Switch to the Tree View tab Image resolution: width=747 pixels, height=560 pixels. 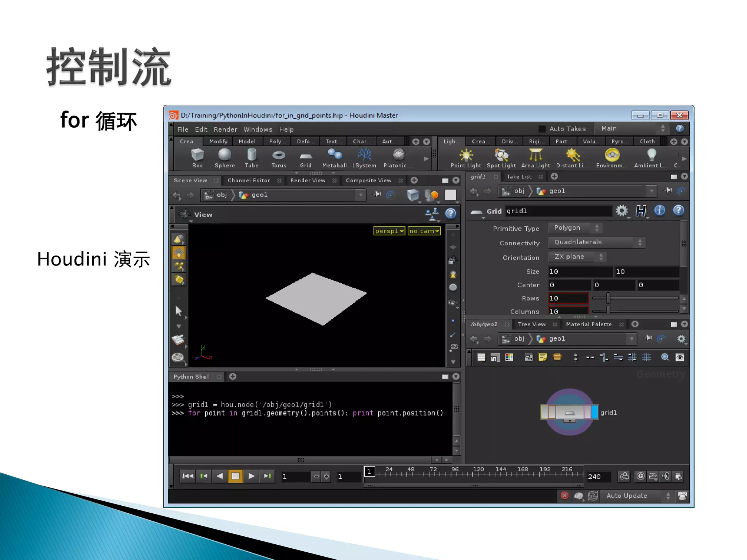pos(532,324)
